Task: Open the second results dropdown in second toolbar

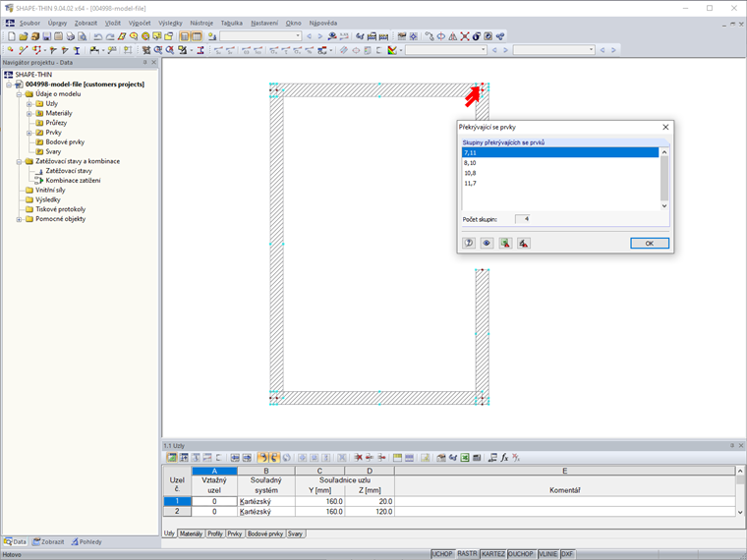Action: click(x=591, y=50)
